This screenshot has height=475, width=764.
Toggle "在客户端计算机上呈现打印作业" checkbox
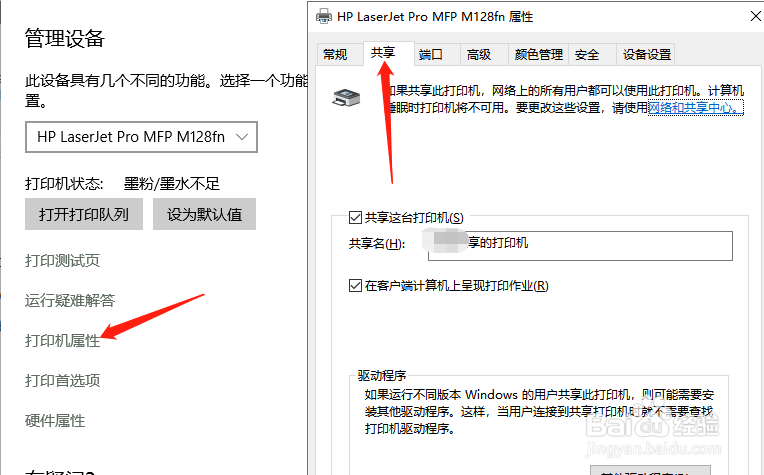click(355, 285)
